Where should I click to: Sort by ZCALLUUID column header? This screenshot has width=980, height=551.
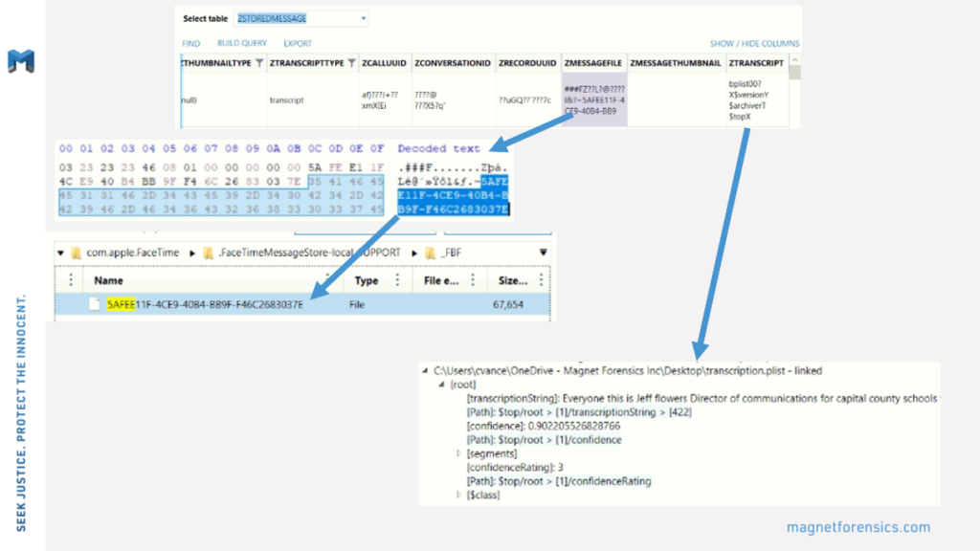pos(385,63)
